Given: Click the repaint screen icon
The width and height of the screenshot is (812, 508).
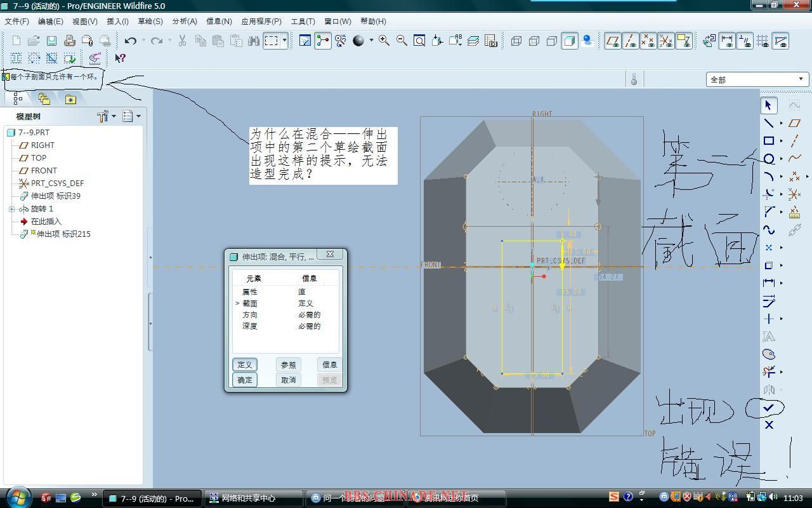Looking at the screenshot, I should [x=305, y=41].
